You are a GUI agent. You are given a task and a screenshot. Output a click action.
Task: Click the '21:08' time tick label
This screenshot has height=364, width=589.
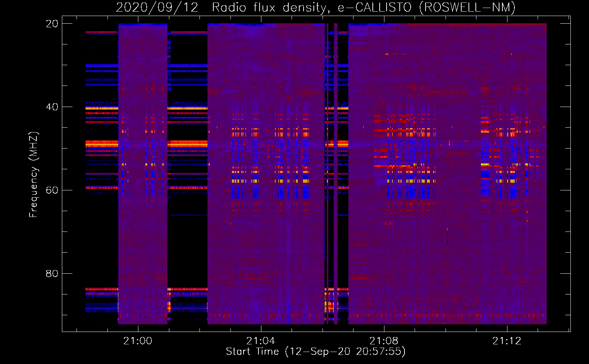tap(384, 341)
